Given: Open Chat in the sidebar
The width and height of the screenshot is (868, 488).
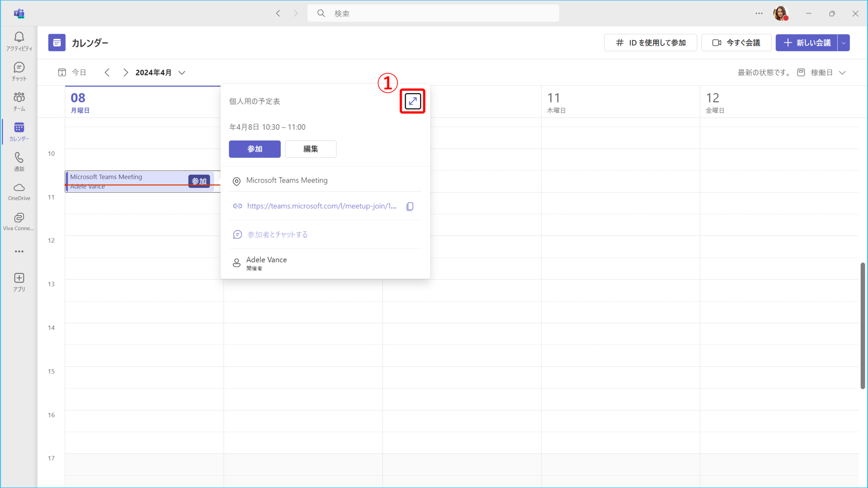Looking at the screenshot, I should pyautogui.click(x=19, y=71).
